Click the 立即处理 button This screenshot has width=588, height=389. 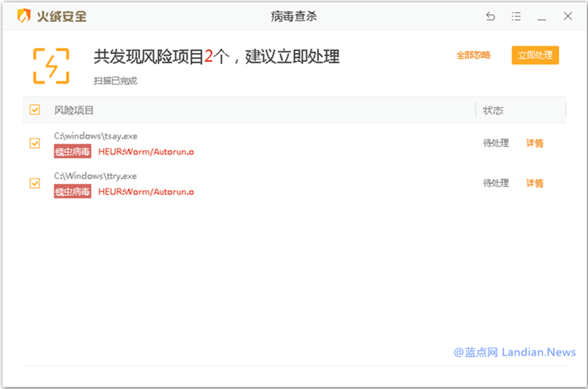[x=536, y=56]
